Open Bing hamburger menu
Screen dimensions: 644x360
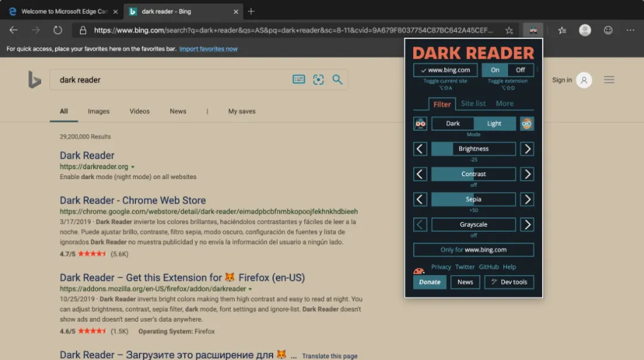pyautogui.click(x=609, y=80)
